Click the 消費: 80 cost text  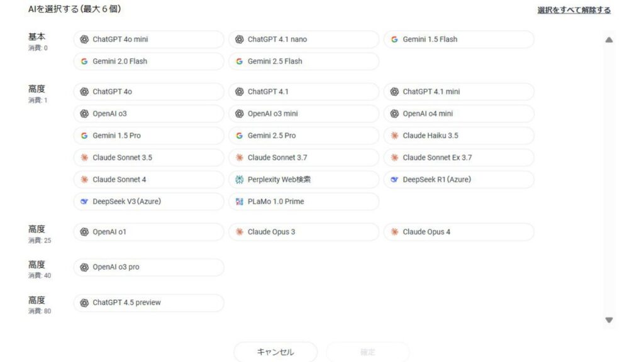pyautogui.click(x=40, y=312)
